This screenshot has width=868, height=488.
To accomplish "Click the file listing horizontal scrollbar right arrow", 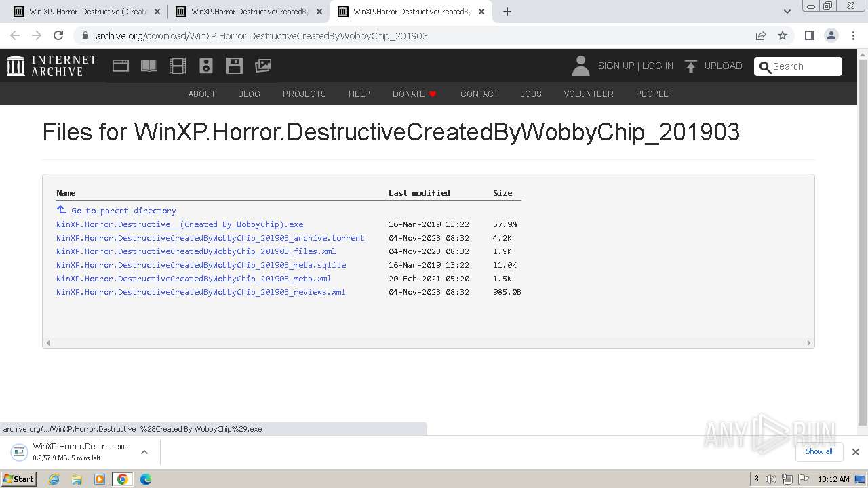I will 808,343.
